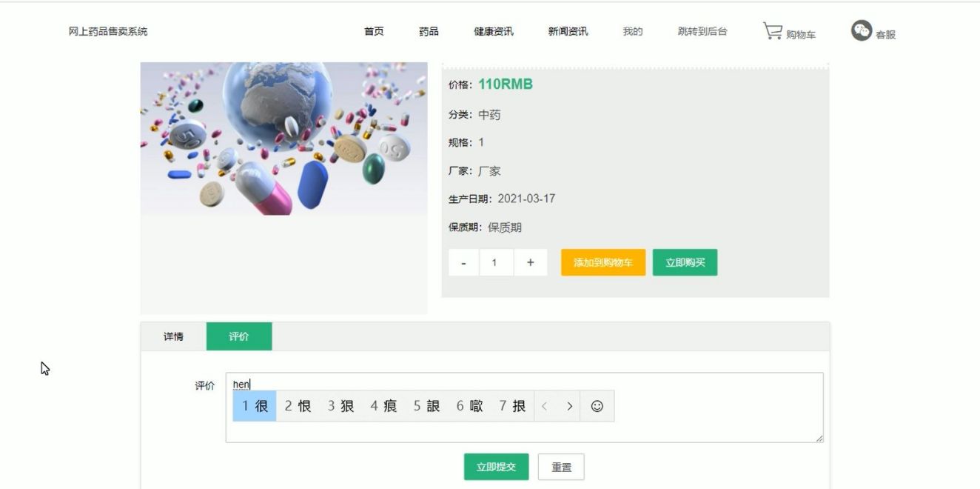Open 我的 navigation item
The image size is (980, 489).
click(633, 31)
